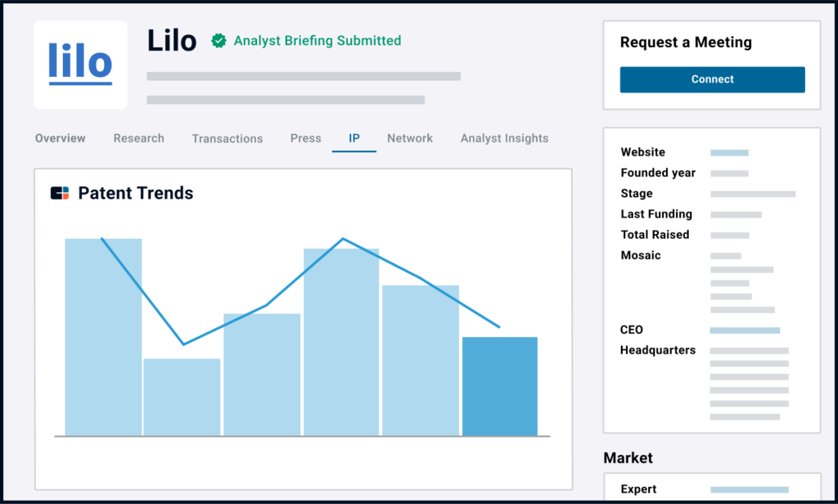Click the Lilo company logo

pos(80,65)
